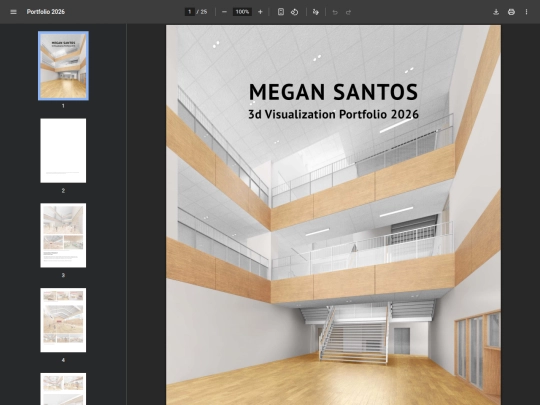Open page 3 thumbnail

pos(63,235)
